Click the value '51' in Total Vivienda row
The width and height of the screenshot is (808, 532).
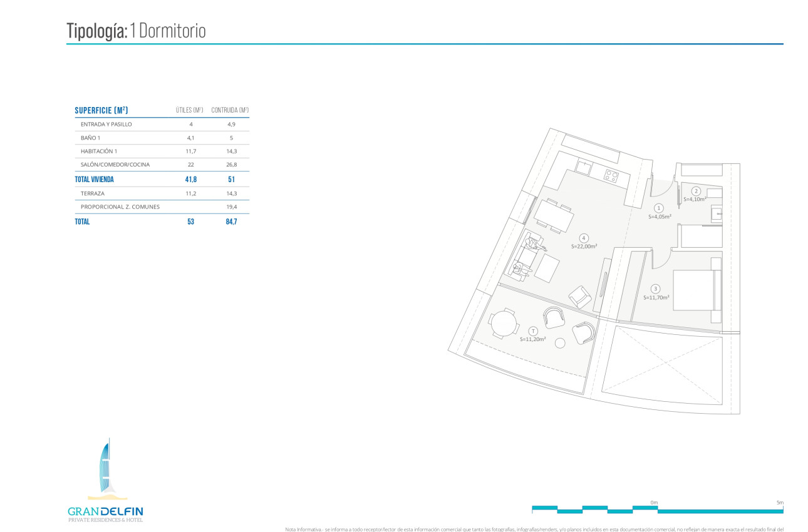[231, 179]
